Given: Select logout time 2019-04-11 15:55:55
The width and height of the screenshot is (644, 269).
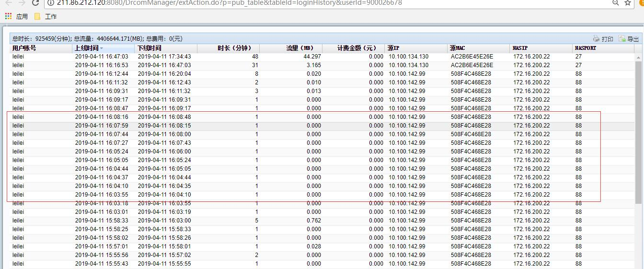Looking at the screenshot, I should [x=164, y=264].
